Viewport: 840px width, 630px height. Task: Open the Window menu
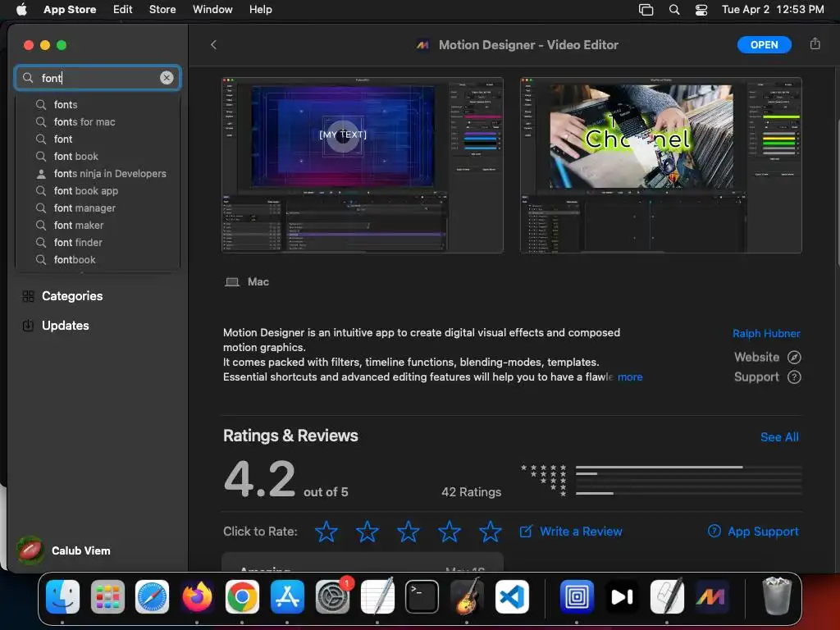tap(212, 10)
